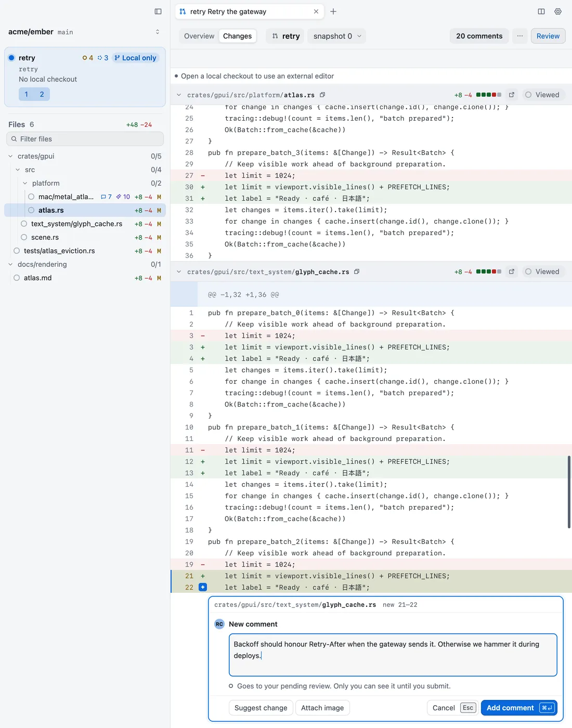Viewport: 572px width, 728px height.
Task: Click the search icon in Filter files
Action: [x=14, y=139]
